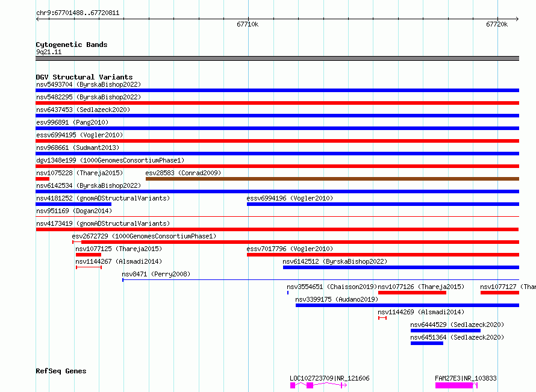536x392 pixels.
Task: Click the short red nsv1075228 (Thareja2015) bar
Action: pyautogui.click(x=43, y=179)
